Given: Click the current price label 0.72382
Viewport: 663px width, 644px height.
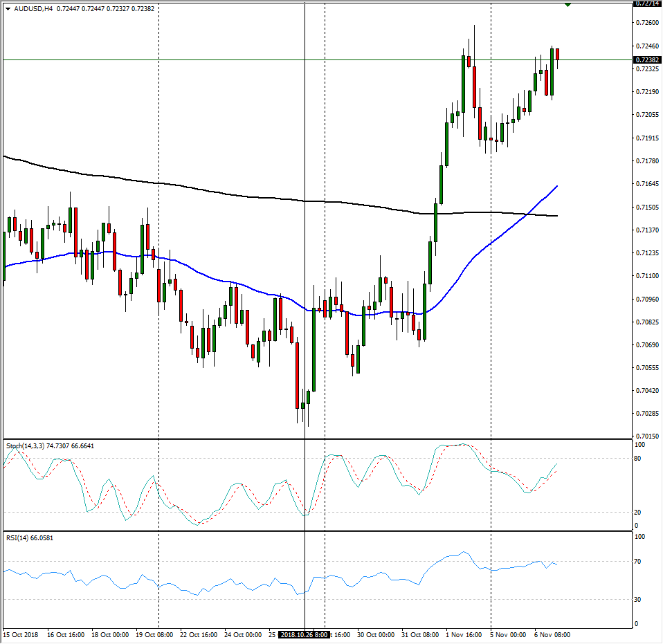Looking at the screenshot, I should click(647, 60).
